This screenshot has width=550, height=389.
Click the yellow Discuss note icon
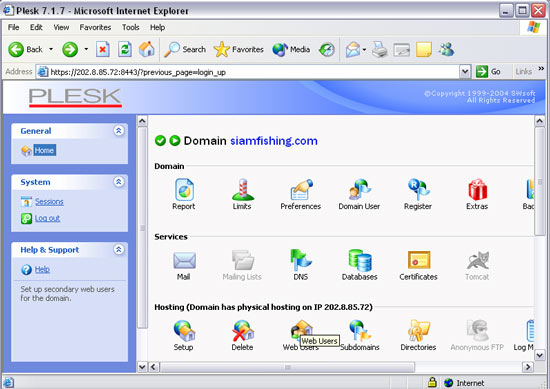(x=424, y=49)
